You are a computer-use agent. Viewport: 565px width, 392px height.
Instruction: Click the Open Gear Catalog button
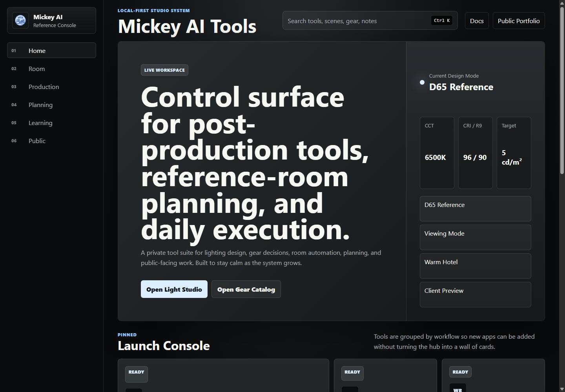pos(246,289)
